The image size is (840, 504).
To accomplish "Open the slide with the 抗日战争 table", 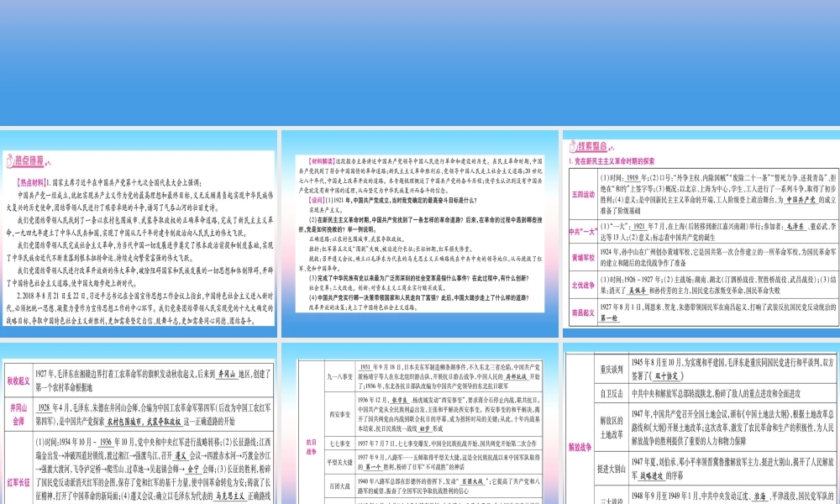I will pos(420,423).
